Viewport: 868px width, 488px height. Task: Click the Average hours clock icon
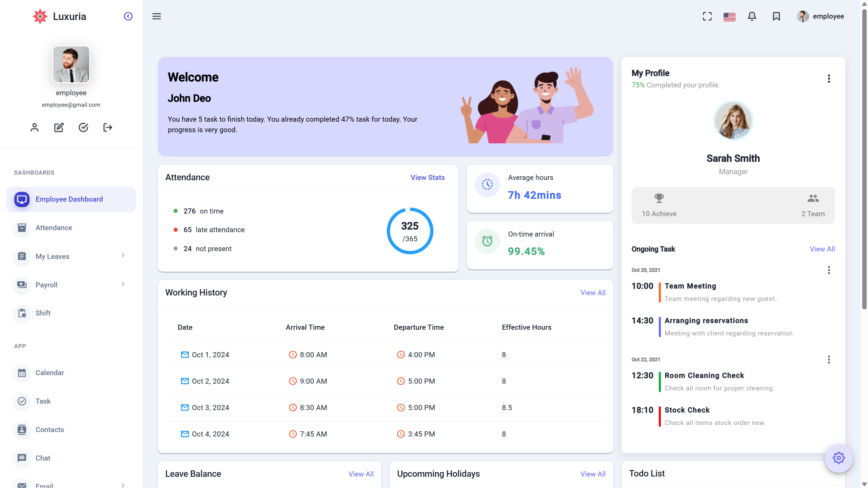tap(488, 185)
